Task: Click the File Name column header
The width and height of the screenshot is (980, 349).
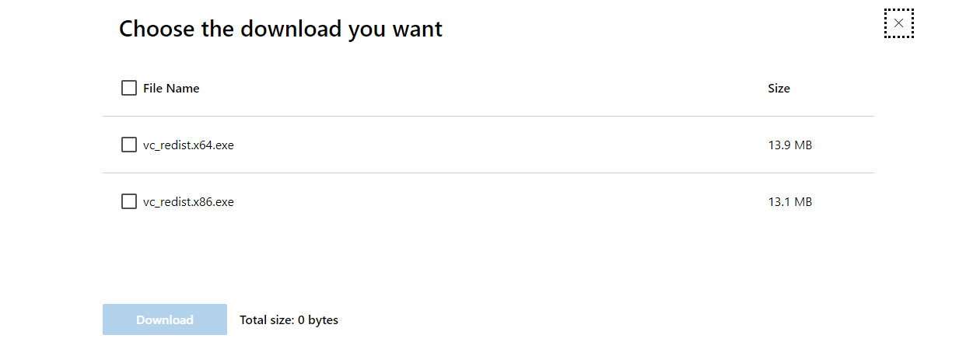Action: [x=171, y=89]
